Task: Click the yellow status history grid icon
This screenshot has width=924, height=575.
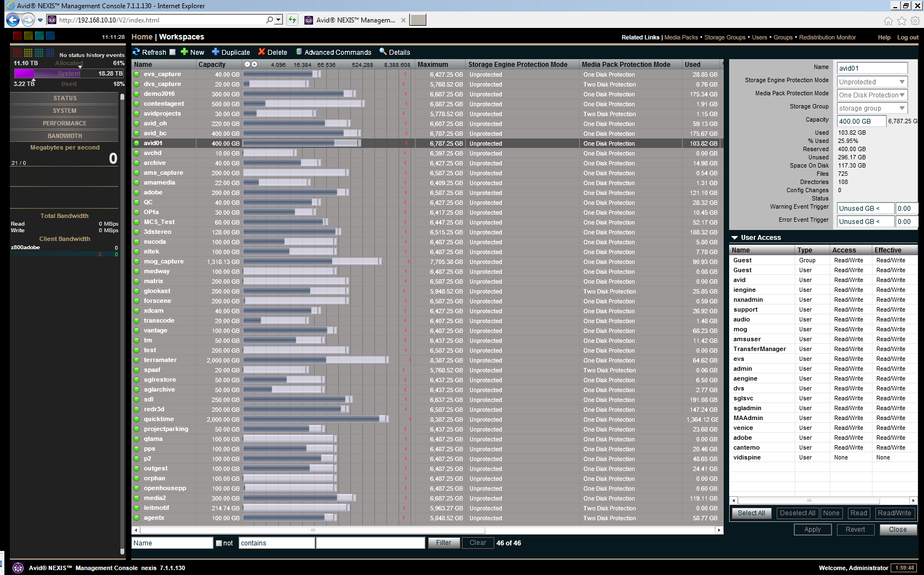Action: (x=28, y=53)
